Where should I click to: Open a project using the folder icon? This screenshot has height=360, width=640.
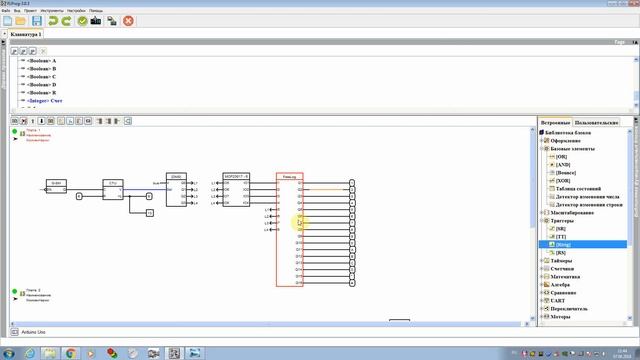pyautogui.click(x=20, y=21)
